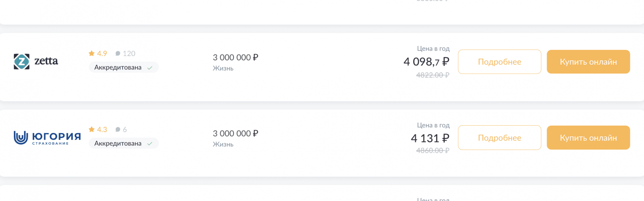Click checkmark in Zetta's Аккредитована badge
The image size is (644, 201).
(150, 68)
